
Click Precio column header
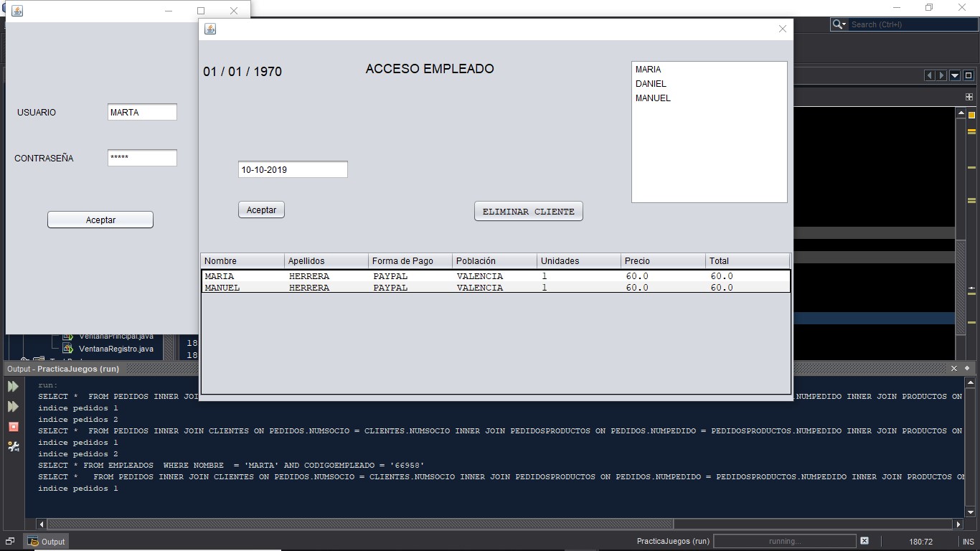662,260
